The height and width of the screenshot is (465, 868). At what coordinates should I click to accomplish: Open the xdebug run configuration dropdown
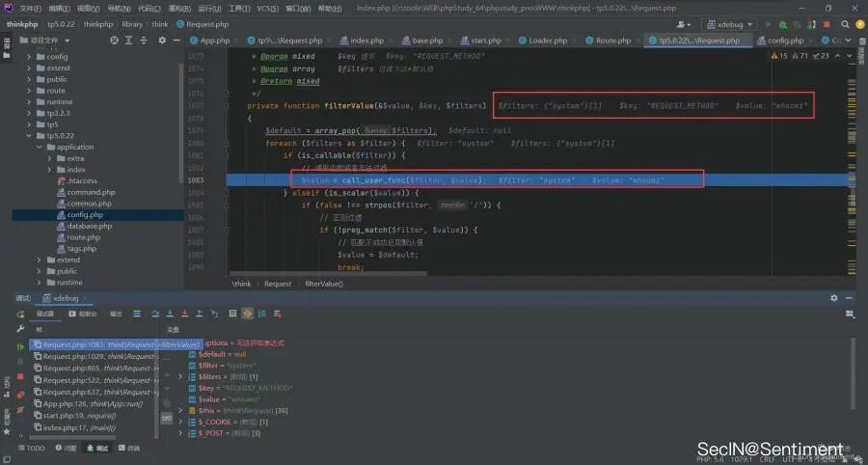coord(729,24)
